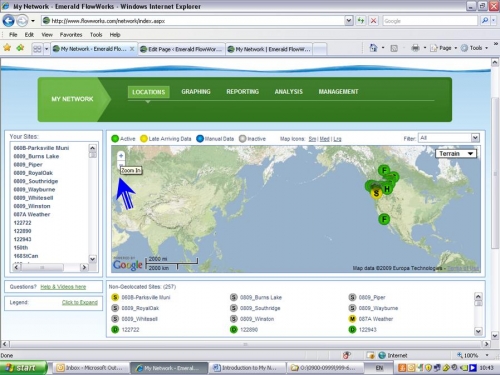Click the Stop loading X icon
This screenshot has height=375, width=500.
click(373, 21)
